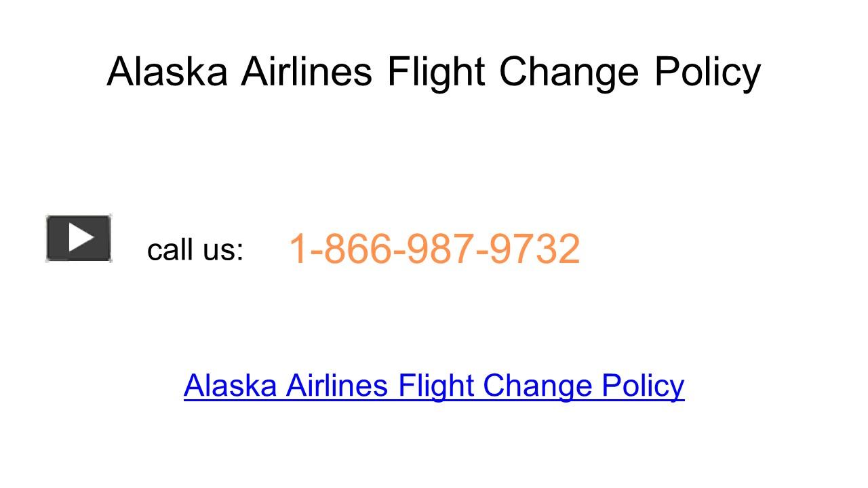Click "Alaska" in the top title
The image size is (868, 488).
tap(167, 72)
